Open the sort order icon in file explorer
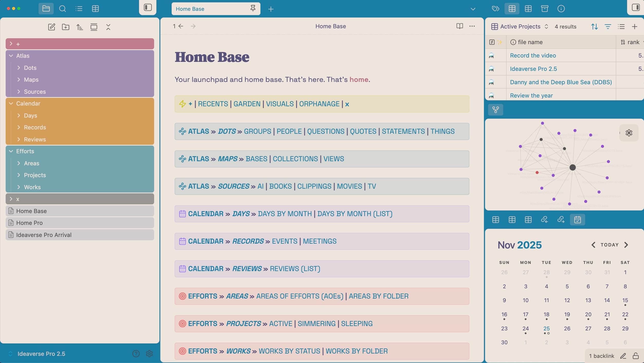Image resolution: width=644 pixels, height=363 pixels. point(80,27)
